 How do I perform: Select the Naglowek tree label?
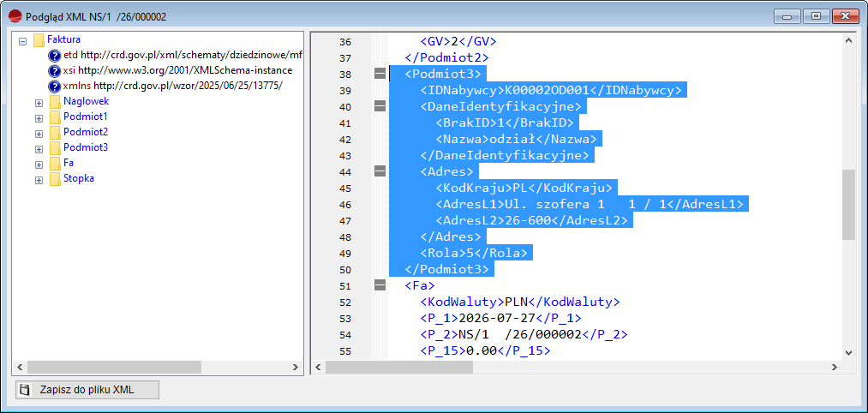point(86,101)
